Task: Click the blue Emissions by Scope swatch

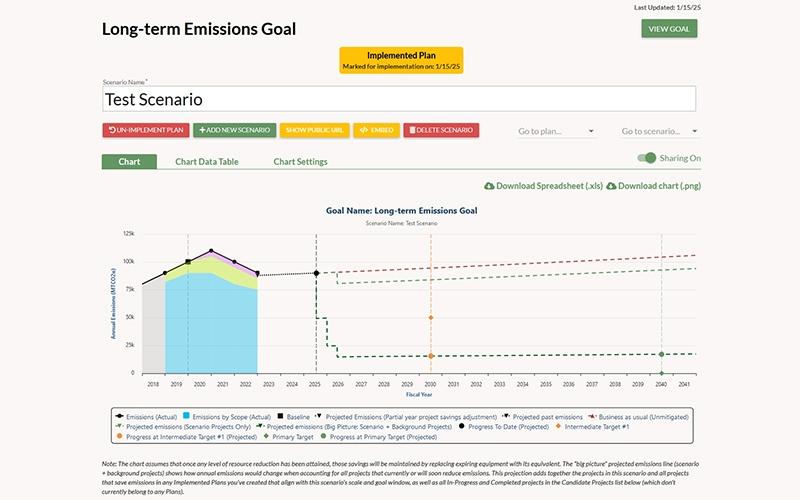Action: (x=187, y=416)
